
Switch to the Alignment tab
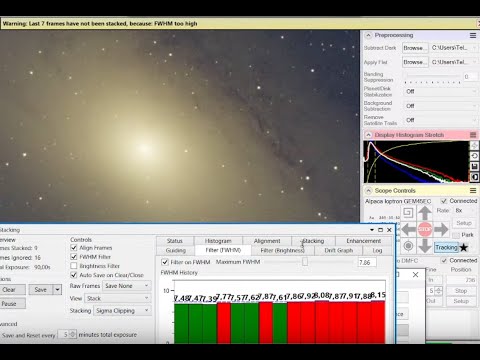click(x=267, y=241)
